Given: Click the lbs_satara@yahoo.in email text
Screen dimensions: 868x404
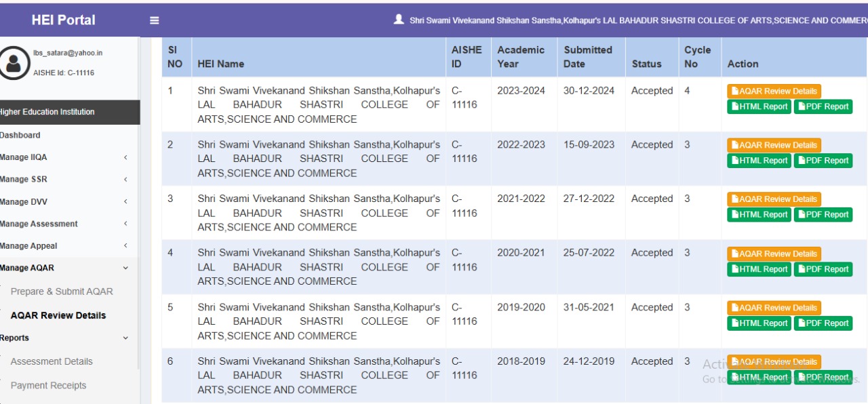Looking at the screenshot, I should (68, 53).
